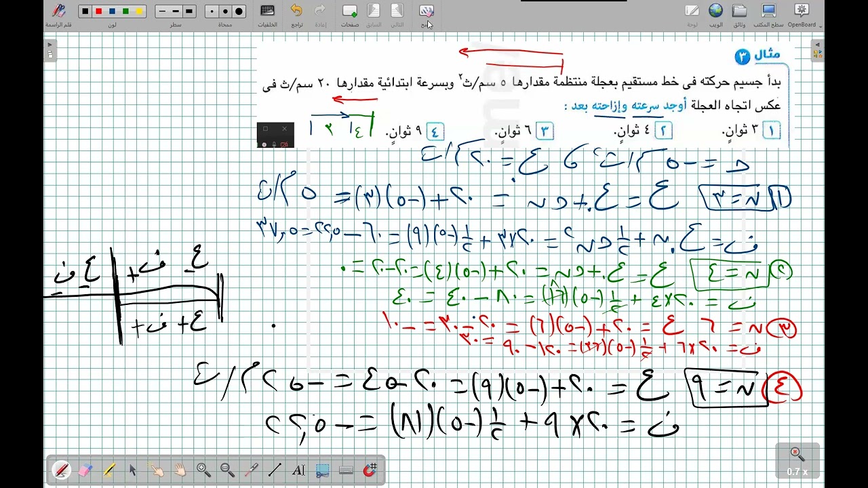
Task: Choose the small eraser size
Action: 212,12
